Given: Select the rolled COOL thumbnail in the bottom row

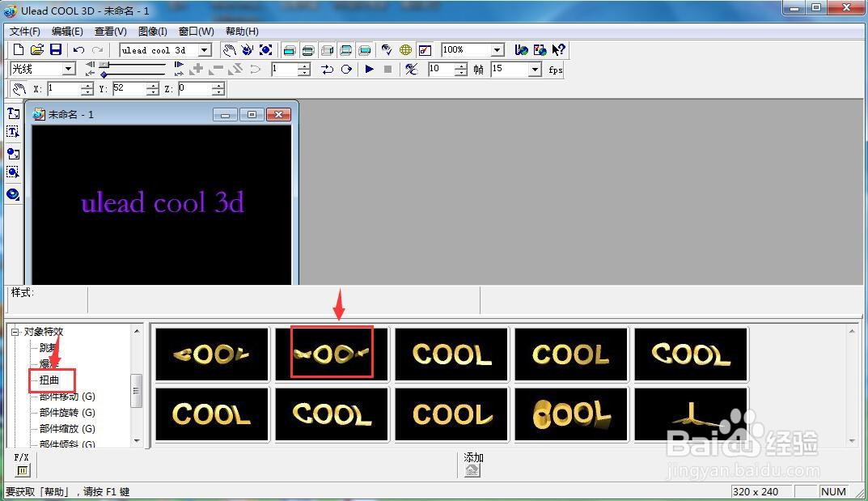Looking at the screenshot, I should 571,414.
